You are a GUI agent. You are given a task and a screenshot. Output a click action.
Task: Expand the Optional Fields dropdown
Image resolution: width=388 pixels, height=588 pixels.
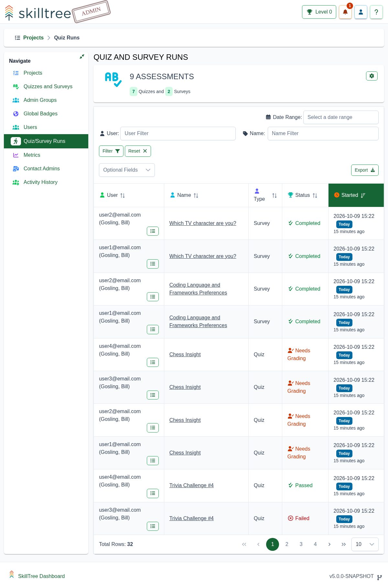127,170
